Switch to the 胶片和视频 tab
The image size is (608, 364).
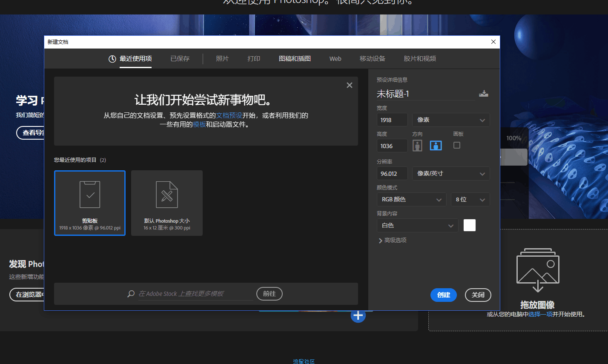coord(420,59)
